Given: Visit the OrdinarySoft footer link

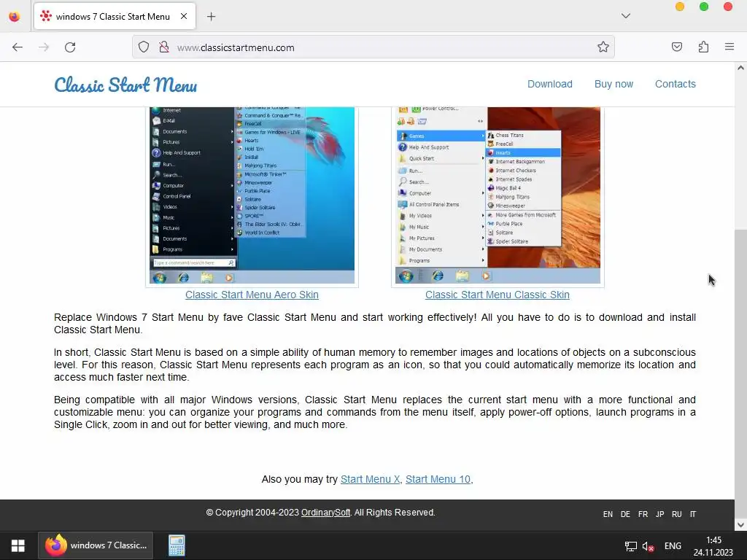Looking at the screenshot, I should click(325, 513).
